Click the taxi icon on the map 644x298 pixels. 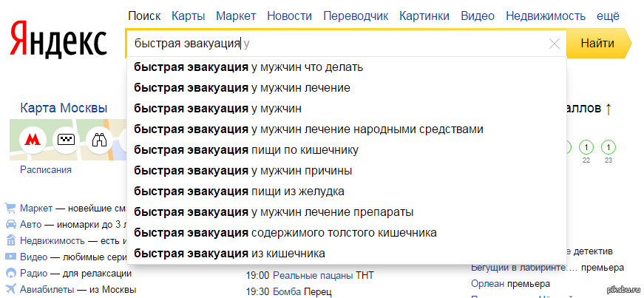[66, 139]
